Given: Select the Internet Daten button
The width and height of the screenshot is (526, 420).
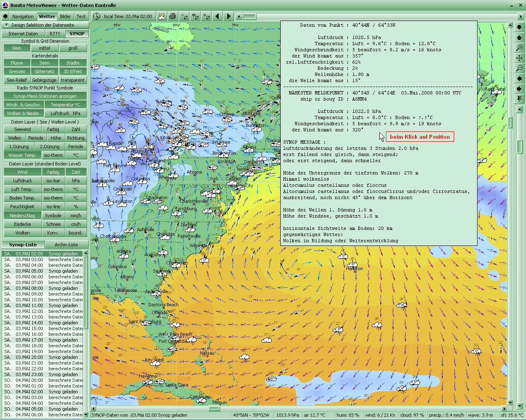Looking at the screenshot, I should [x=23, y=34].
